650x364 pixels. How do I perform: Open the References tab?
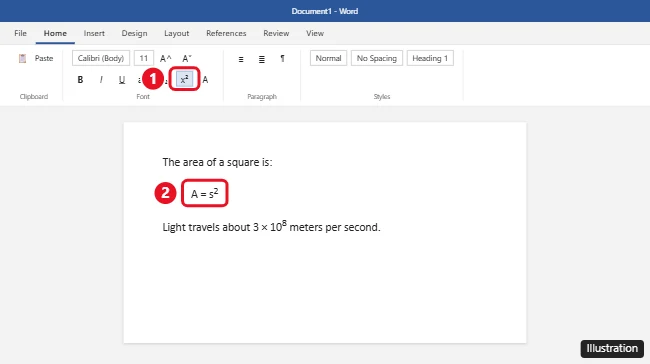(x=226, y=33)
